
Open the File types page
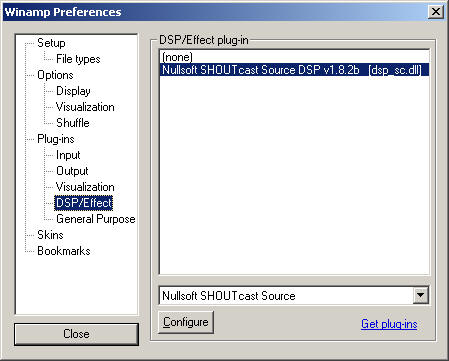tap(78, 59)
